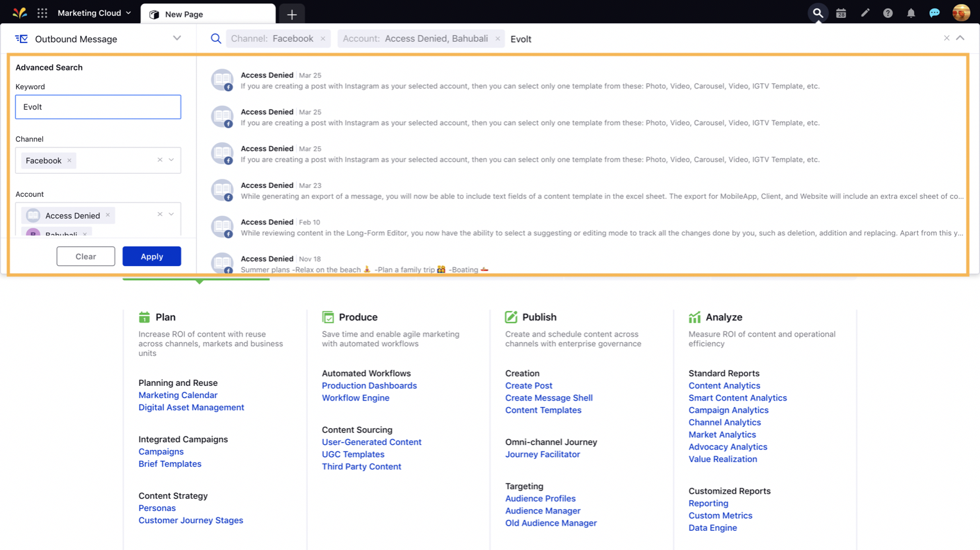Open the help question mark icon
The height and width of the screenshot is (550, 980).
888,13
